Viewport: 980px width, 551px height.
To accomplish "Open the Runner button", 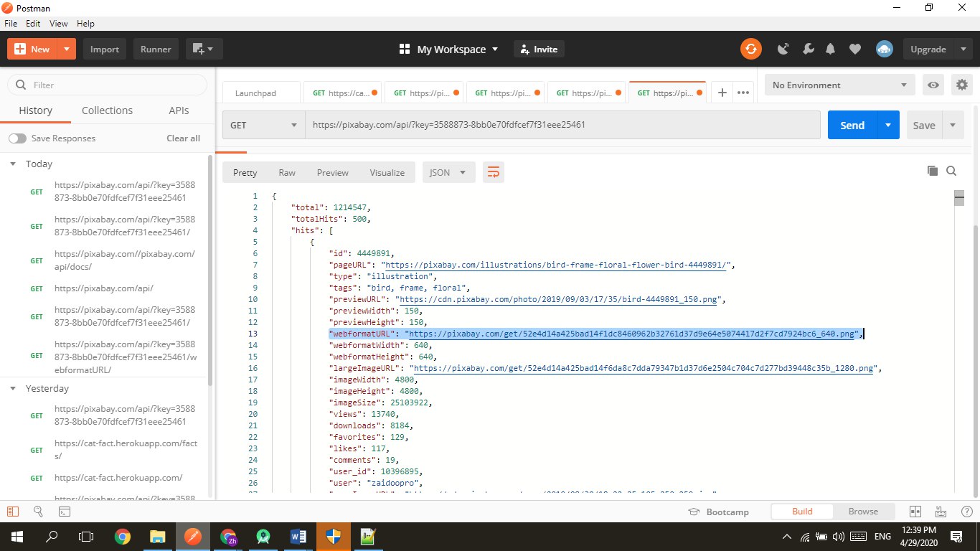I will pyautogui.click(x=156, y=49).
